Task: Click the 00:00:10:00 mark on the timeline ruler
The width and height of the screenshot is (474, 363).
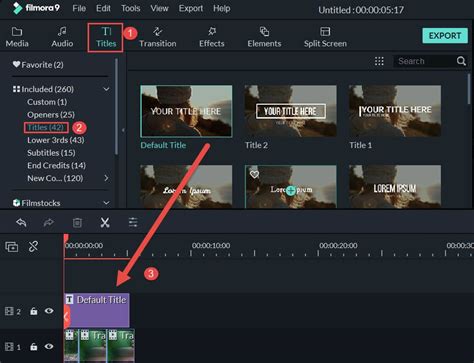Action: pyautogui.click(x=211, y=246)
